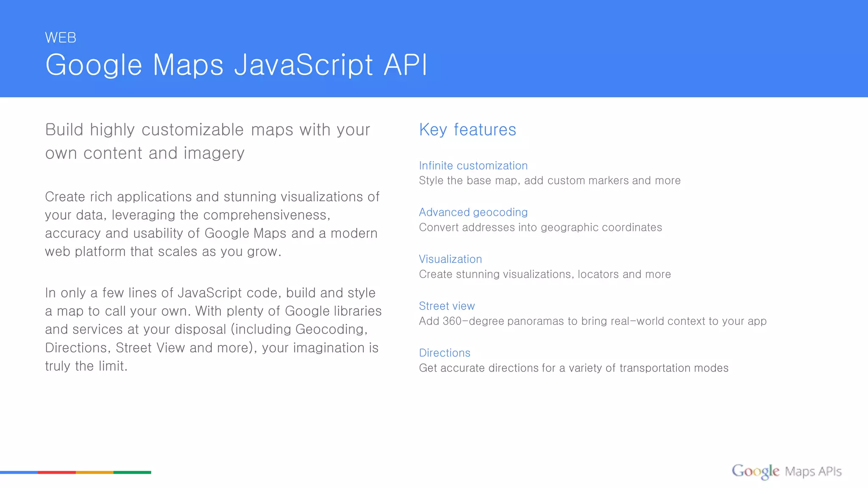868x488 pixels.
Task: Click the 'Key features' heading
Action: (x=467, y=130)
